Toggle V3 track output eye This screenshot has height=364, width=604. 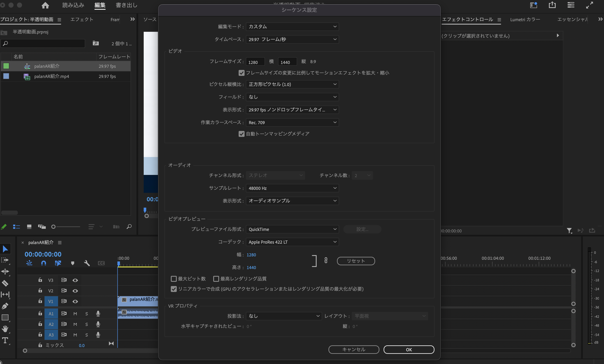(x=75, y=280)
